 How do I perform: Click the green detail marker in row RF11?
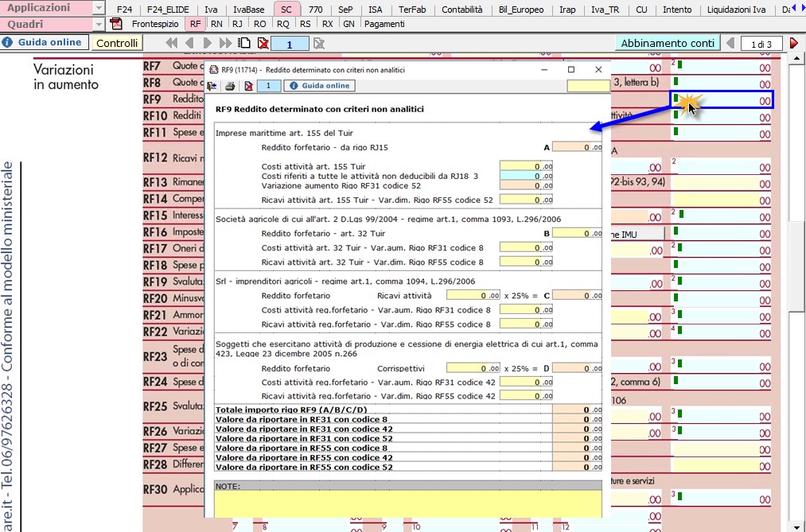(676, 131)
